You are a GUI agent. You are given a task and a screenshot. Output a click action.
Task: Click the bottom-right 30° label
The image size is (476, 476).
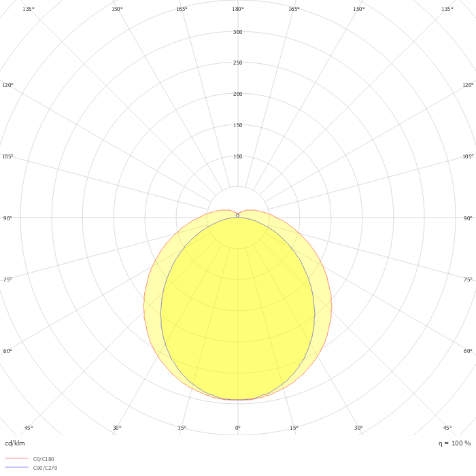pos(358,428)
